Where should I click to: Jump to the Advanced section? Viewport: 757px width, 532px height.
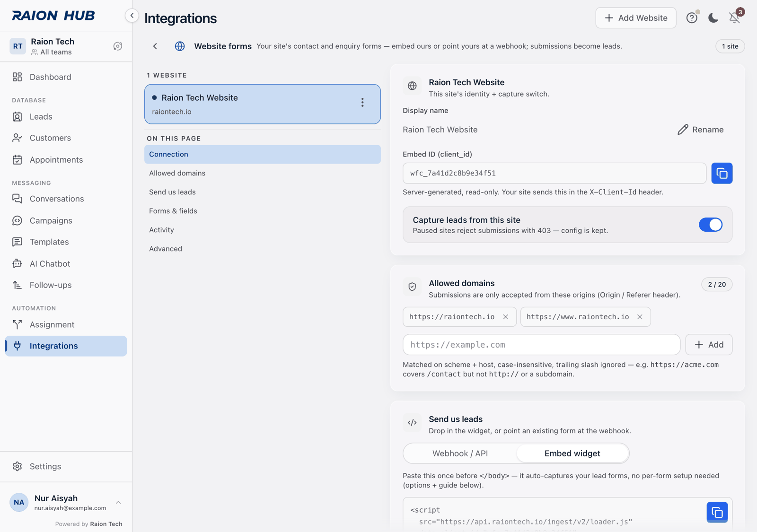(x=262, y=249)
